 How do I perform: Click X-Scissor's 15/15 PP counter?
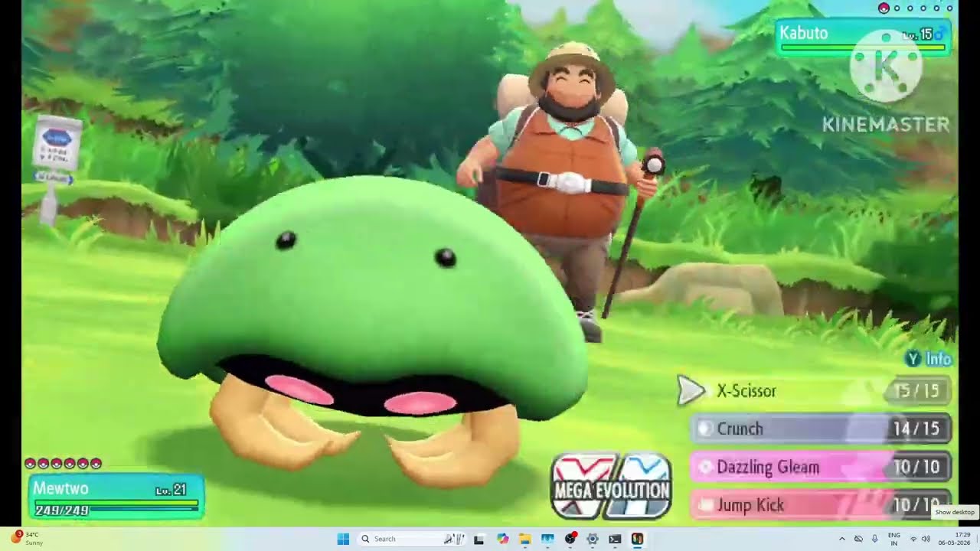[917, 391]
